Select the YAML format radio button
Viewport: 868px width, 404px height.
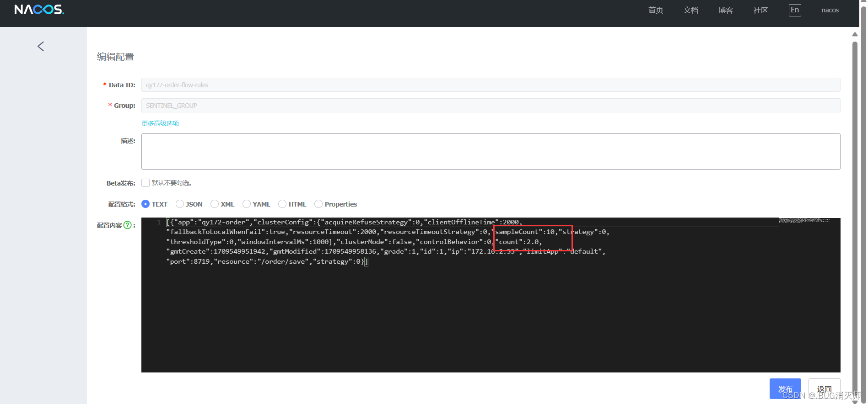247,204
